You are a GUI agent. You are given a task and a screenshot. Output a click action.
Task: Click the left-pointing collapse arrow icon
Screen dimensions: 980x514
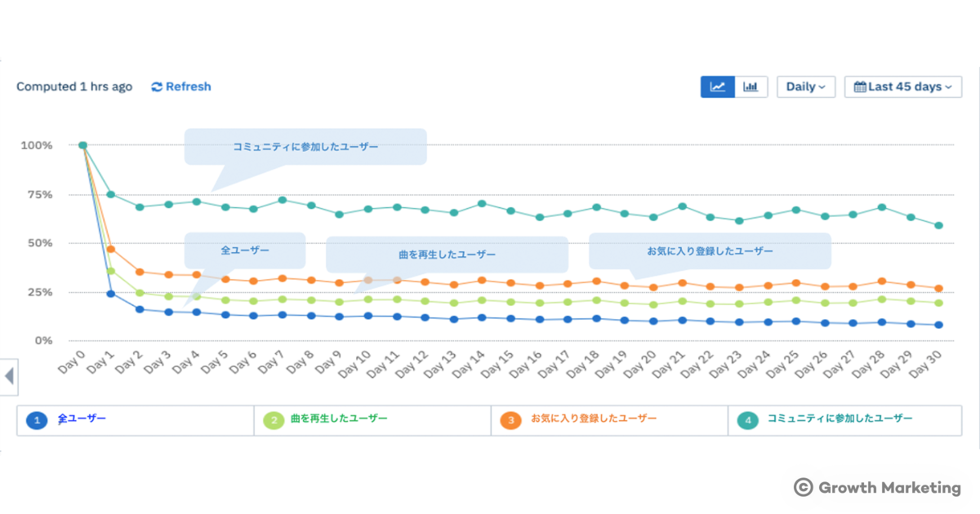click(9, 376)
